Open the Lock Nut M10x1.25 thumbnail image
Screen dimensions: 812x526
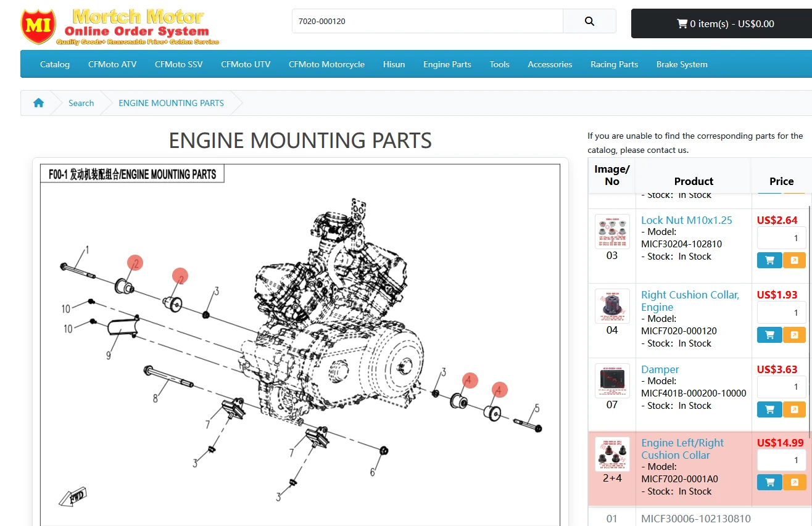(x=612, y=231)
